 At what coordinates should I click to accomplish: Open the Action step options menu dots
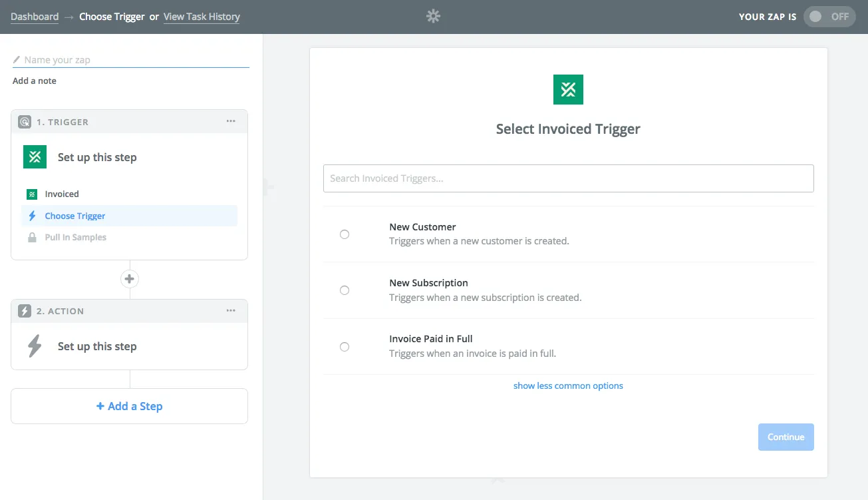(231, 310)
